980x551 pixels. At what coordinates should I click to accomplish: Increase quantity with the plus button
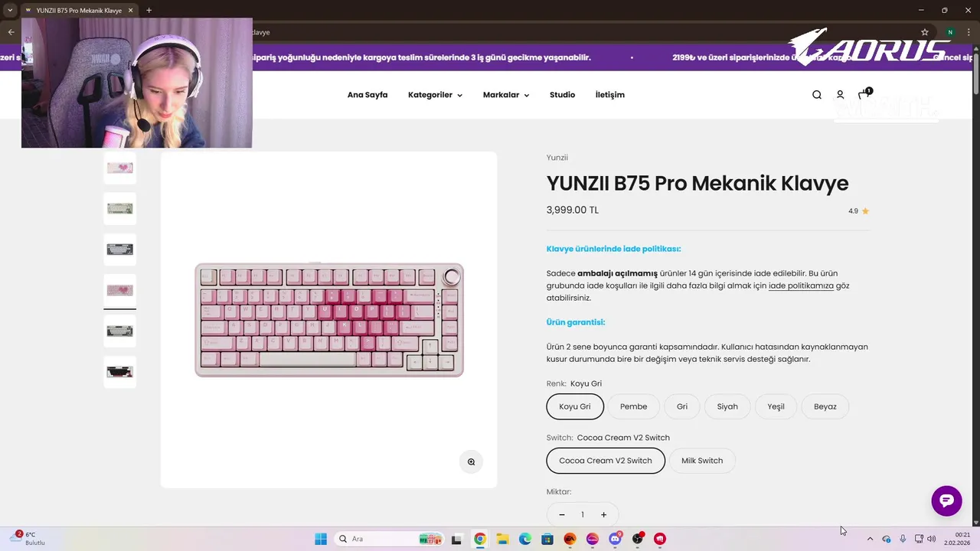pos(603,515)
